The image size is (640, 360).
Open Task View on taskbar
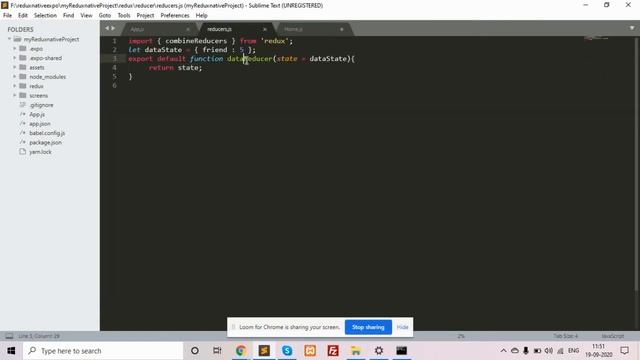(217, 351)
